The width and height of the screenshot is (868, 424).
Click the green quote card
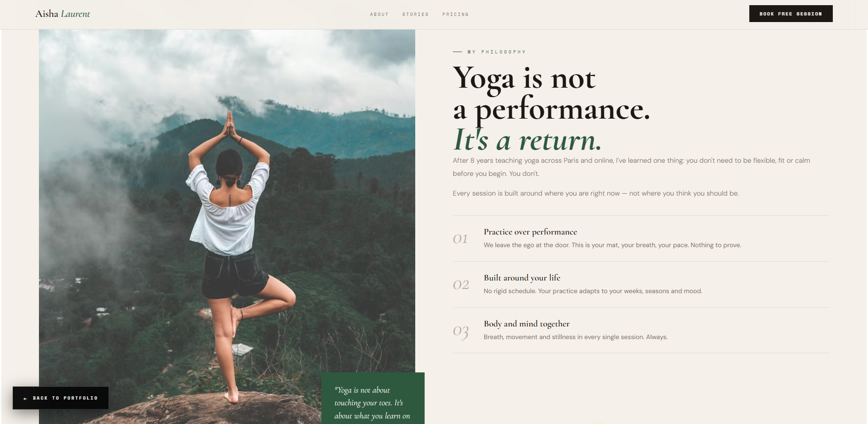pos(373,398)
